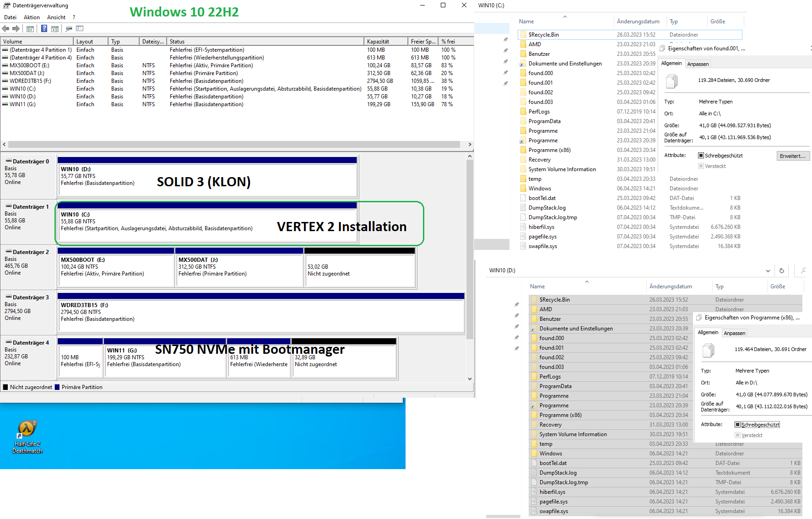Click the volume list horizontal scrollbar
Screen dimensions: 812x519
[x=234, y=144]
